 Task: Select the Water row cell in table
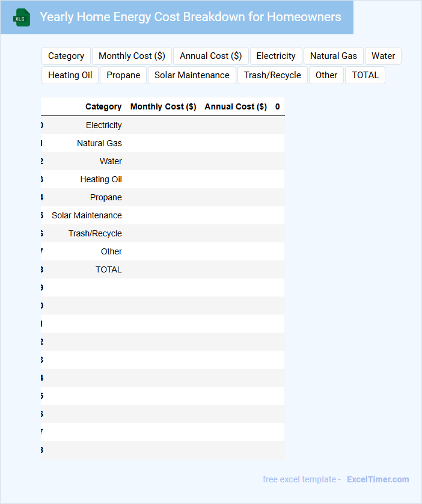coord(111,161)
